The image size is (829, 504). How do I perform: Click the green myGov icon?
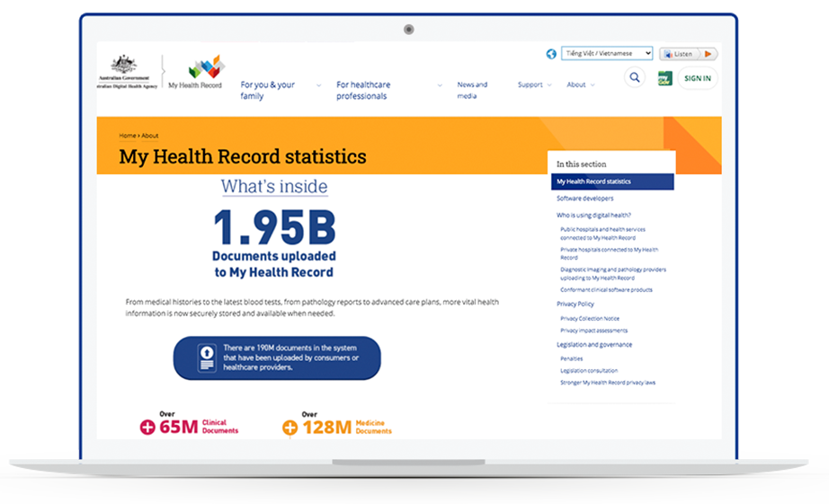[x=664, y=78]
